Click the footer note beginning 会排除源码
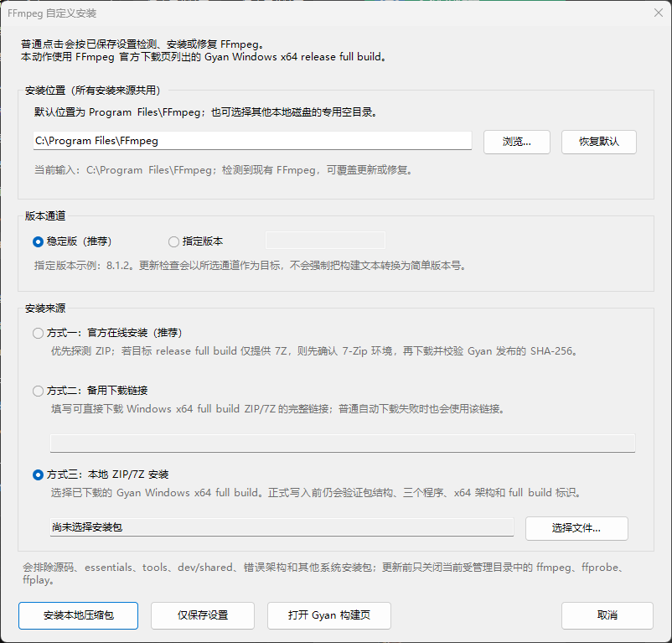Viewport: 672px width, 643px height. click(324, 574)
